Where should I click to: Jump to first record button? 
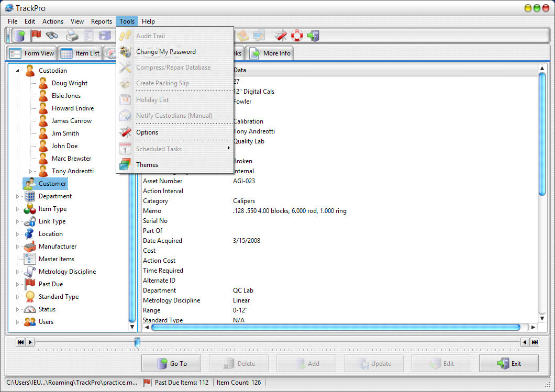[x=20, y=342]
